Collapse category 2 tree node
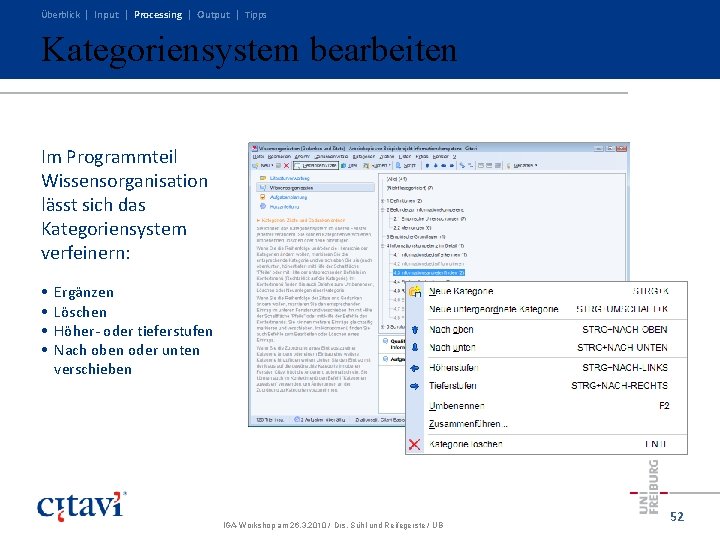 (x=382, y=210)
